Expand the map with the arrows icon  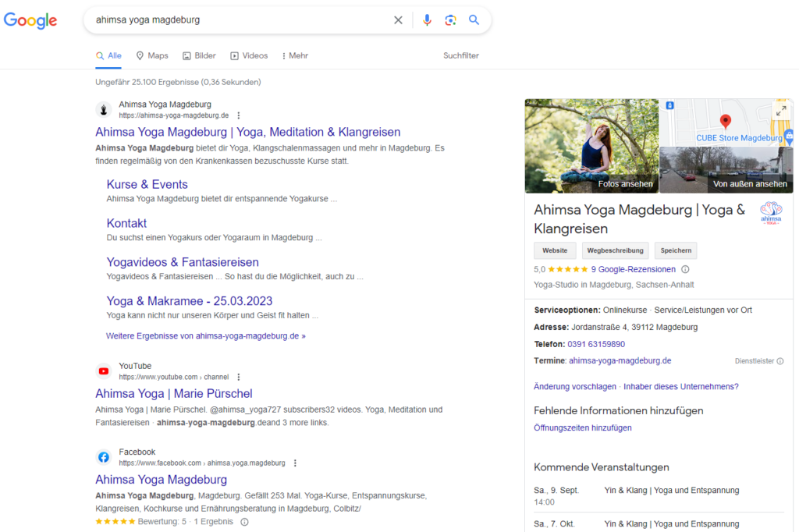coord(781,111)
